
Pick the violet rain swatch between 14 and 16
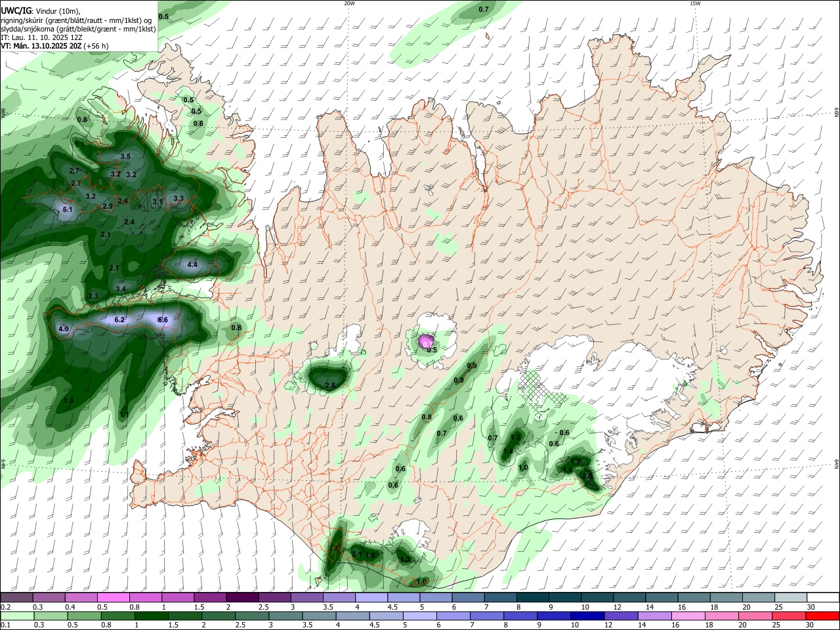(x=655, y=616)
